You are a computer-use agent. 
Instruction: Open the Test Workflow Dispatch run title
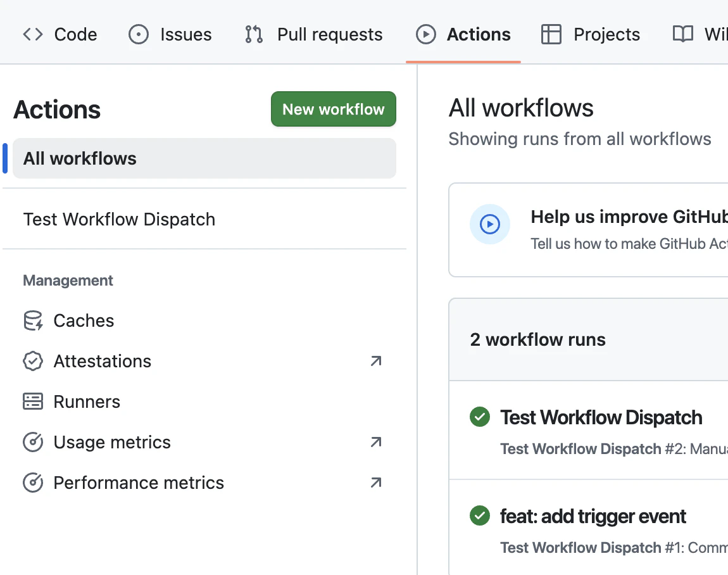[601, 417]
